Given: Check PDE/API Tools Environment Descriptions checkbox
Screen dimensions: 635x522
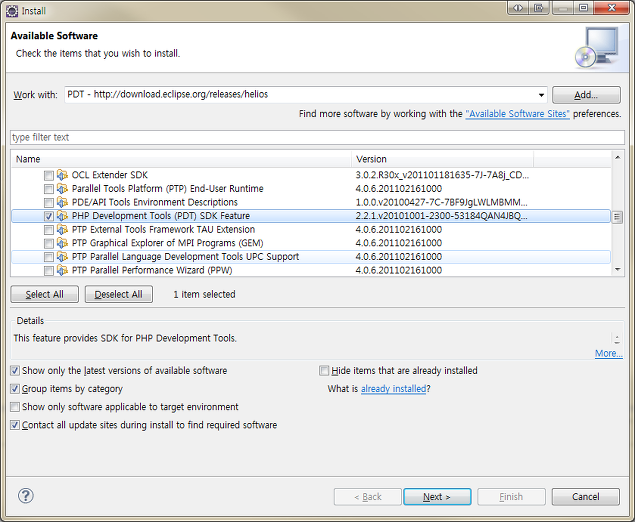Looking at the screenshot, I should click(x=49, y=202).
